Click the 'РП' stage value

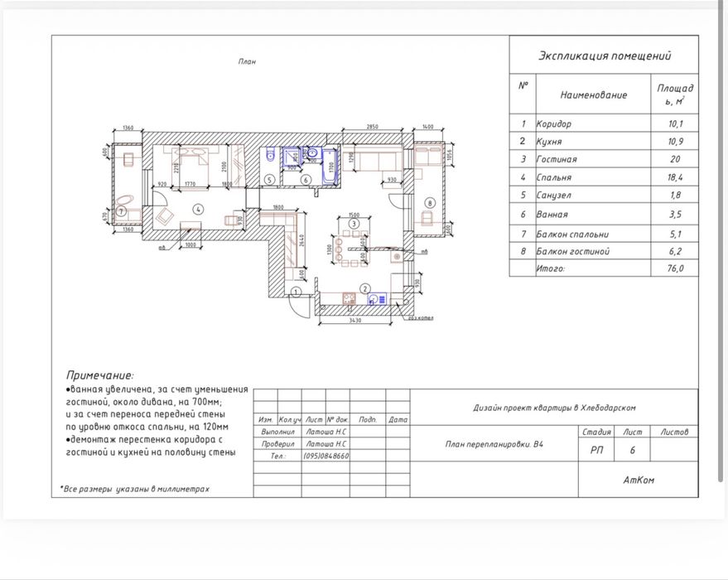pyautogui.click(x=596, y=450)
